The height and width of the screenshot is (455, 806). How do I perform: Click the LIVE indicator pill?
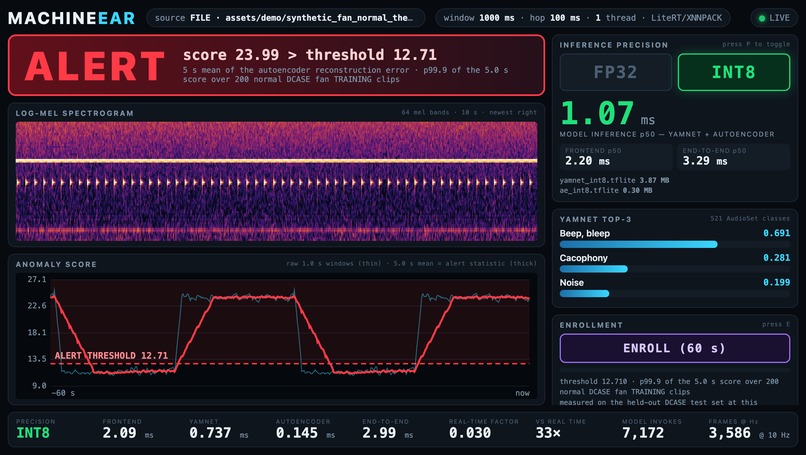(774, 18)
